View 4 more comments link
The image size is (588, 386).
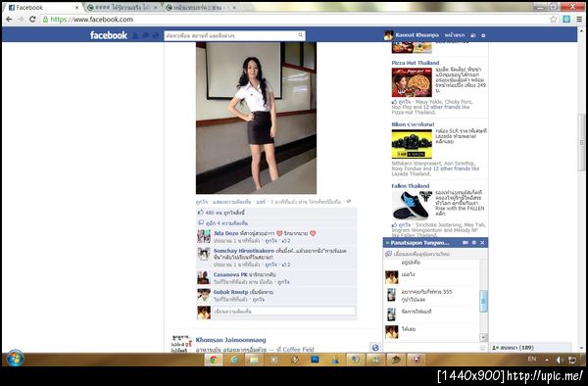click(226, 223)
